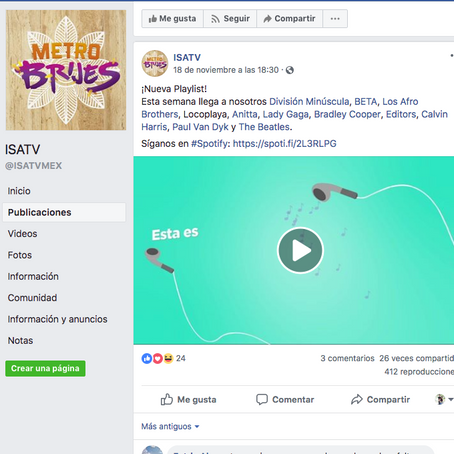Select Publicaciones in the sidebar
The image size is (454, 454).
click(x=64, y=212)
